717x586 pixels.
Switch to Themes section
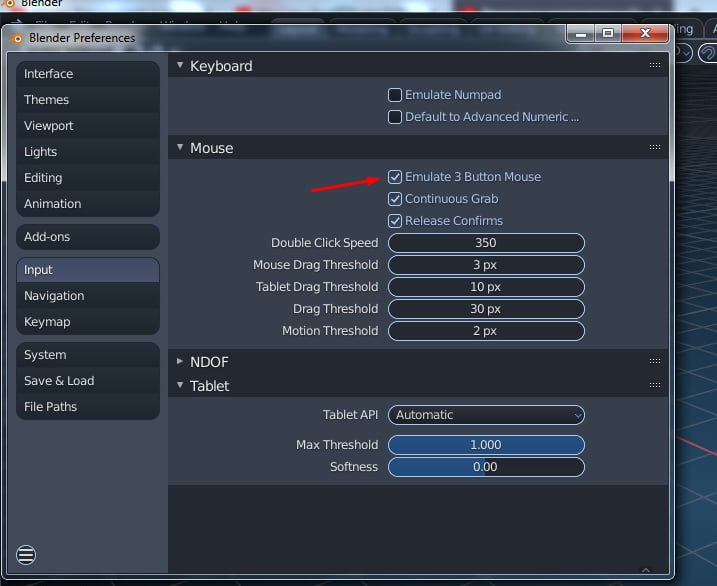(88, 100)
